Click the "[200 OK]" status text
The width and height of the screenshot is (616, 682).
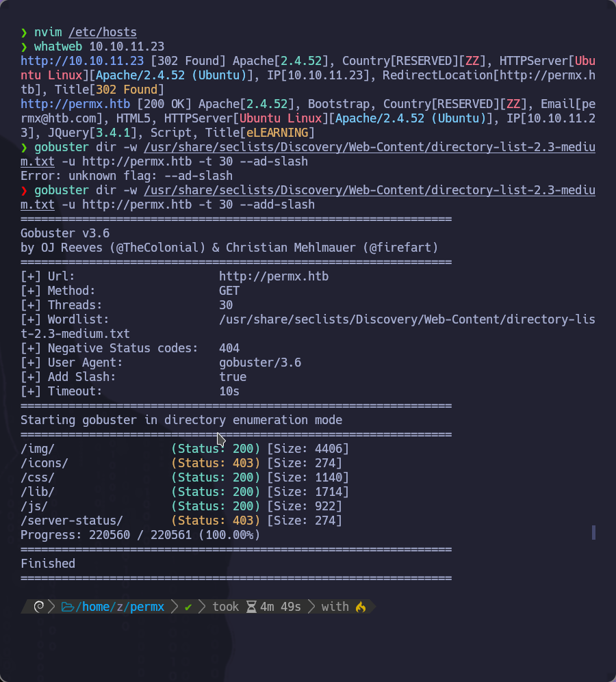tap(164, 105)
